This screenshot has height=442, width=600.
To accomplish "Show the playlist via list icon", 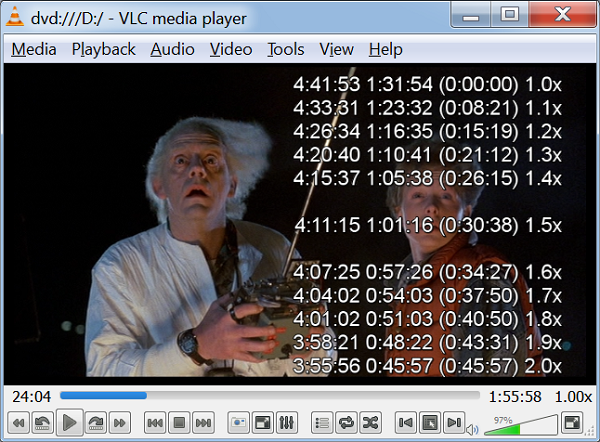I will pyautogui.click(x=322, y=423).
